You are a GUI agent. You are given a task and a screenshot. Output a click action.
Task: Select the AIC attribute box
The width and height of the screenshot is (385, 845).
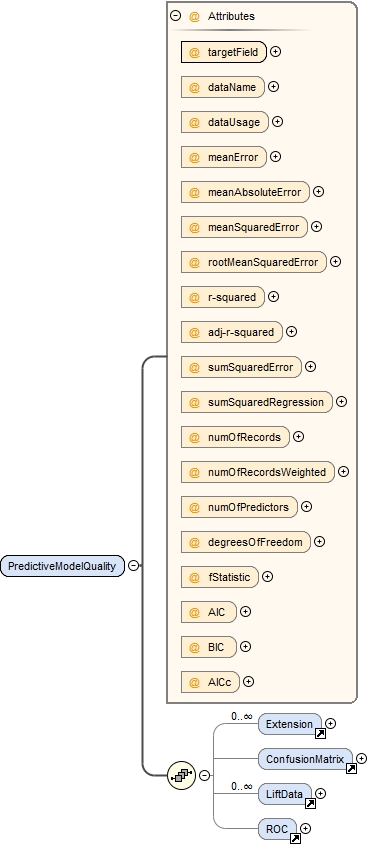pos(209,613)
